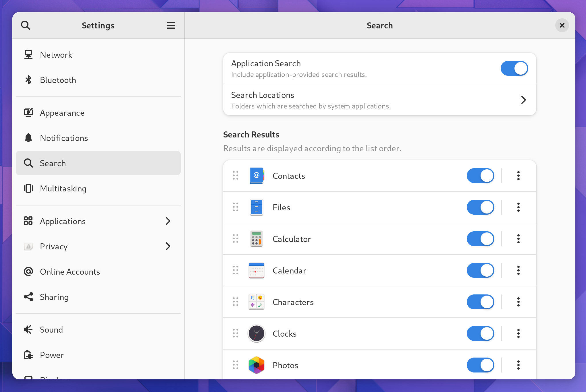Click the Files app icon
586x392 pixels.
[x=256, y=207]
